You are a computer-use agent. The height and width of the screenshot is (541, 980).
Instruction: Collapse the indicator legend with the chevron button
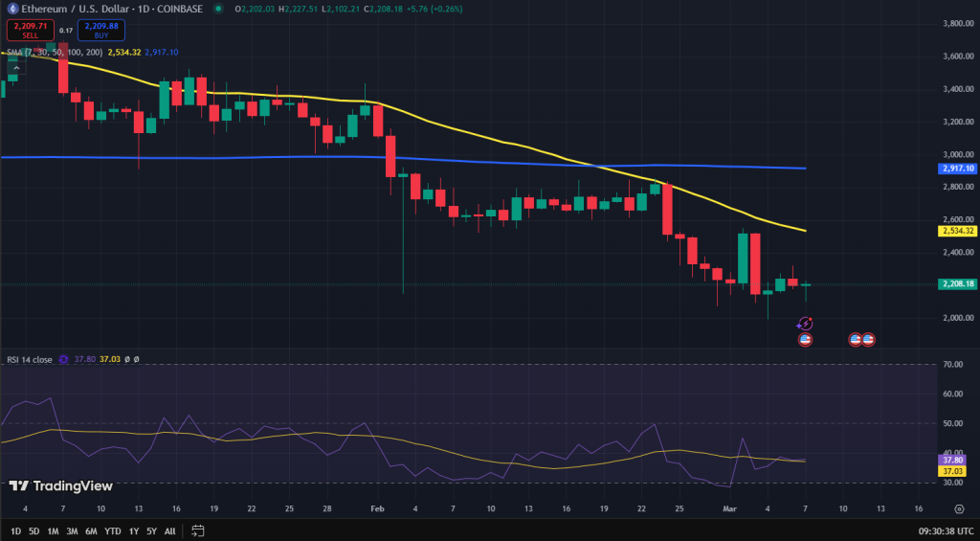15,68
